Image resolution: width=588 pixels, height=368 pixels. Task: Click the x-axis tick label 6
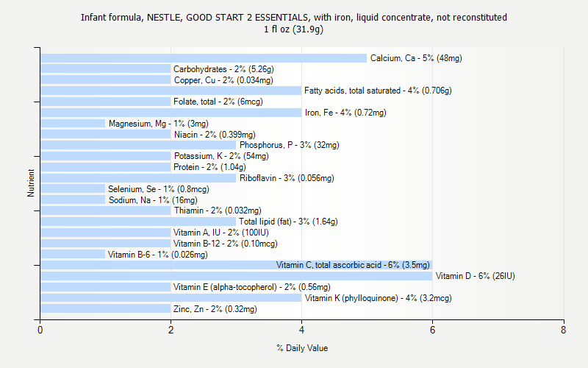point(432,330)
